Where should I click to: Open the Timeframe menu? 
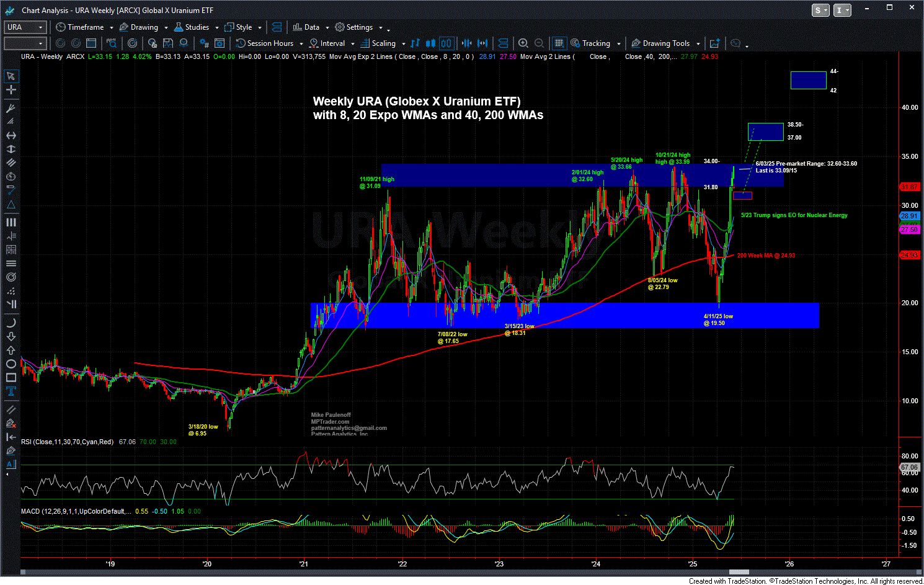point(80,27)
